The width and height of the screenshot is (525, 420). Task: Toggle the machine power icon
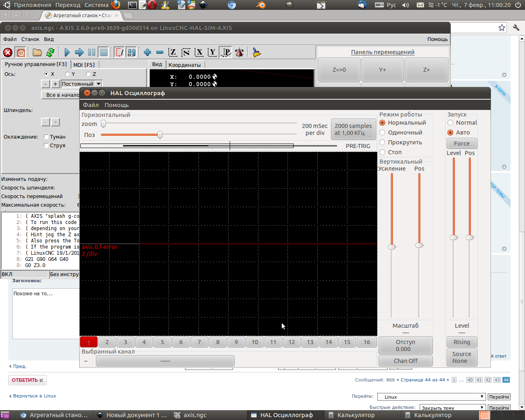coord(21,52)
